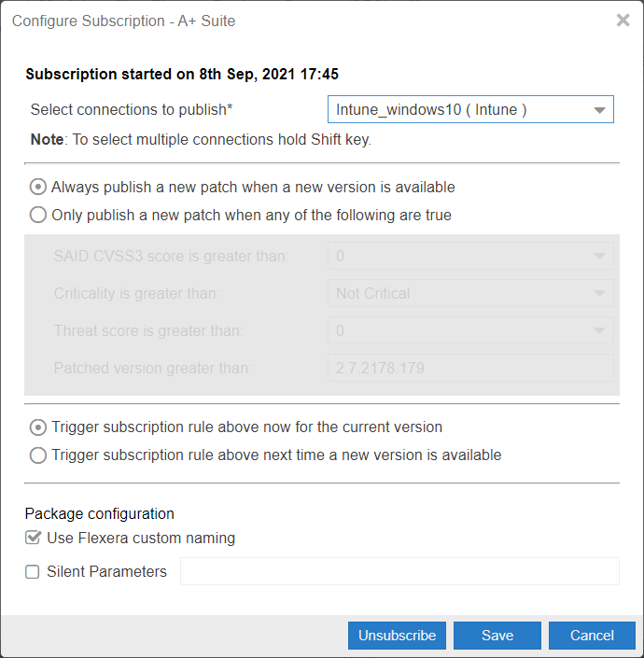Click the SAID CVSS3 dropdown arrow icon
The width and height of the screenshot is (644, 658).
pyautogui.click(x=599, y=256)
